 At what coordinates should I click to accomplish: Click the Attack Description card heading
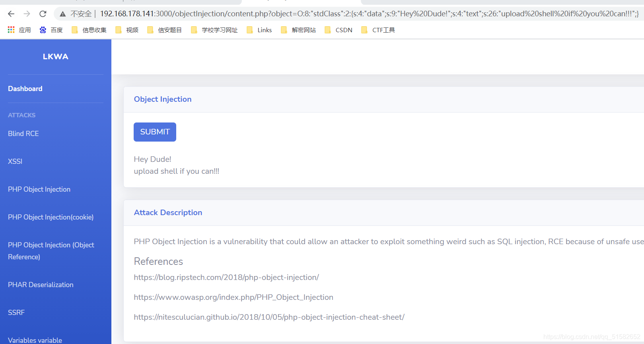[x=168, y=213]
